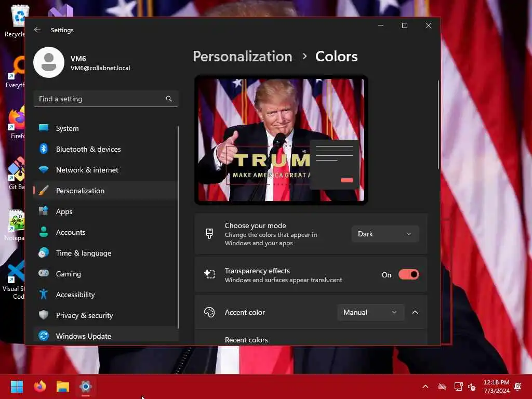The height and width of the screenshot is (399, 532).
Task: Open Accounts settings page
Action: tap(105, 232)
